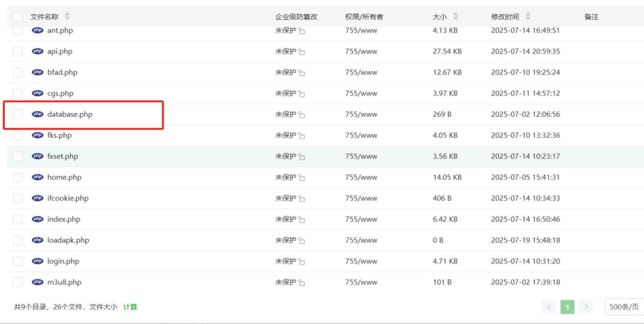Click the lock icon in home.php row
Screen dimensions: 644x324
pos(301,178)
